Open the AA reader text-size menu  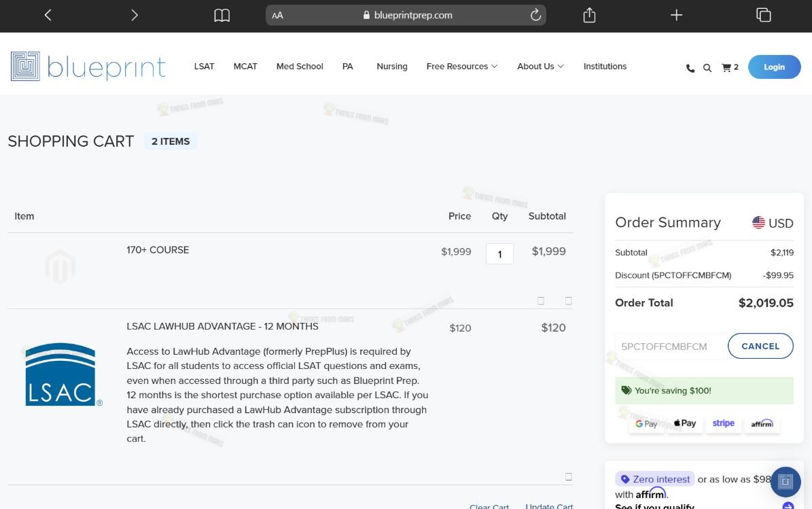[x=277, y=16]
